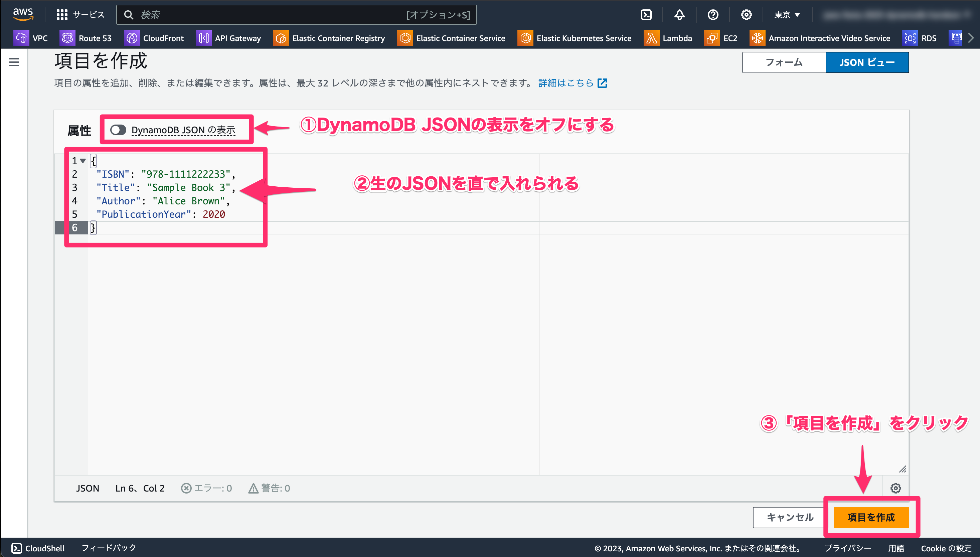The image size is (980, 557).
Task: Open Elastic Container Registry shortcut
Action: pos(329,38)
